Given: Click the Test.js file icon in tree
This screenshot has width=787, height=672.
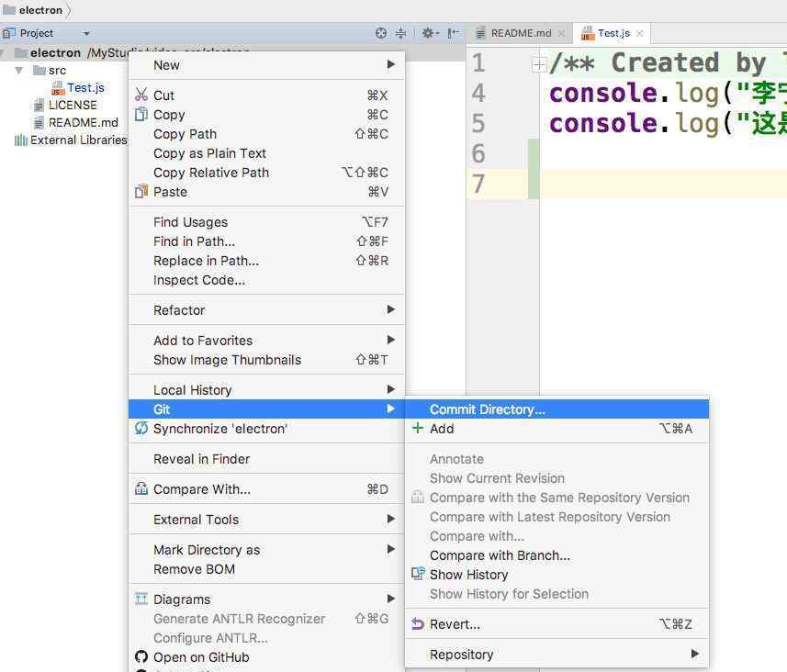Looking at the screenshot, I should click(x=58, y=88).
